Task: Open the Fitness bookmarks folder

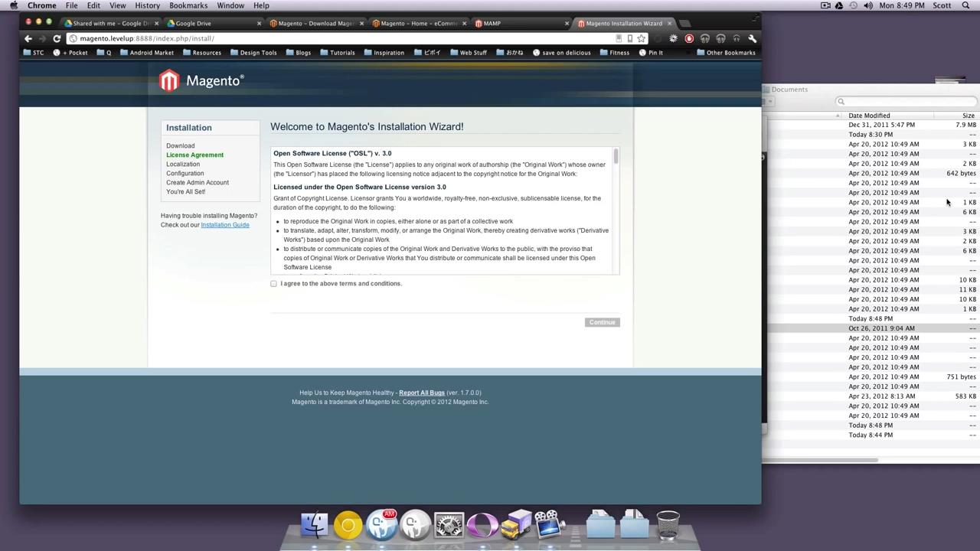Action: click(615, 53)
